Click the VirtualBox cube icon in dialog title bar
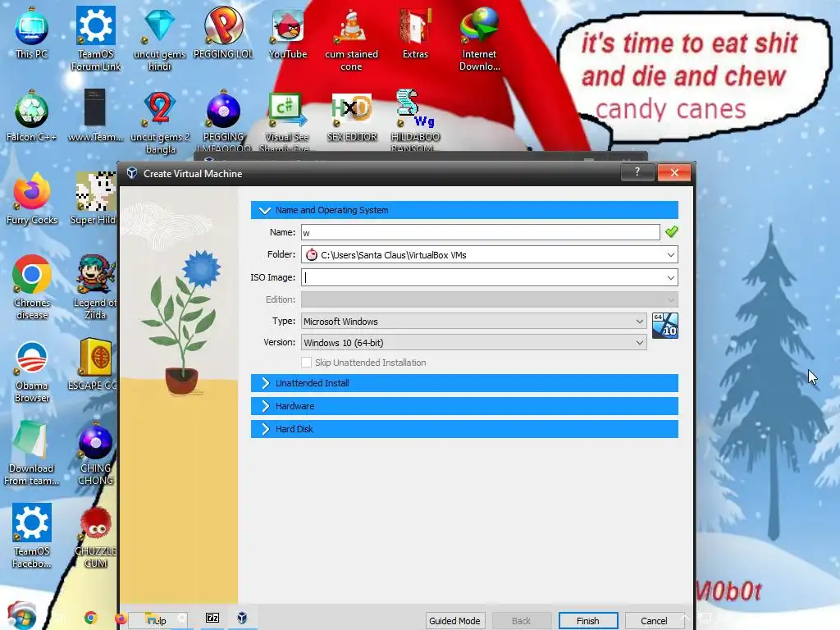Screen dimensions: 840x630 coord(132,173)
